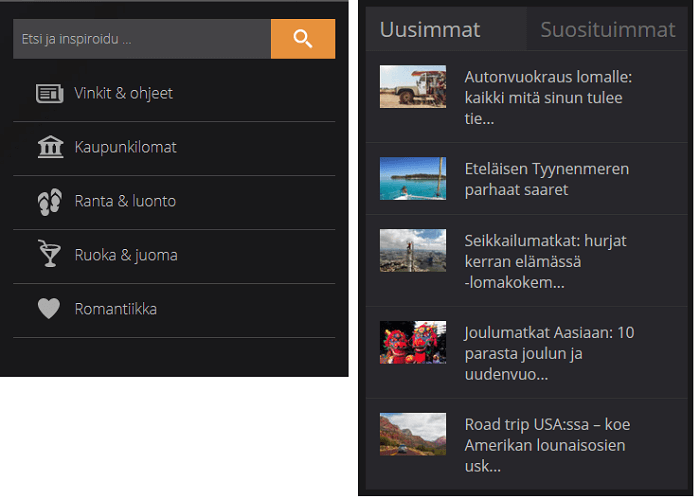Read 'Joulumatkat Aasiaan: 10 parasta joulun' article
700x499 pixels.
click(550, 353)
